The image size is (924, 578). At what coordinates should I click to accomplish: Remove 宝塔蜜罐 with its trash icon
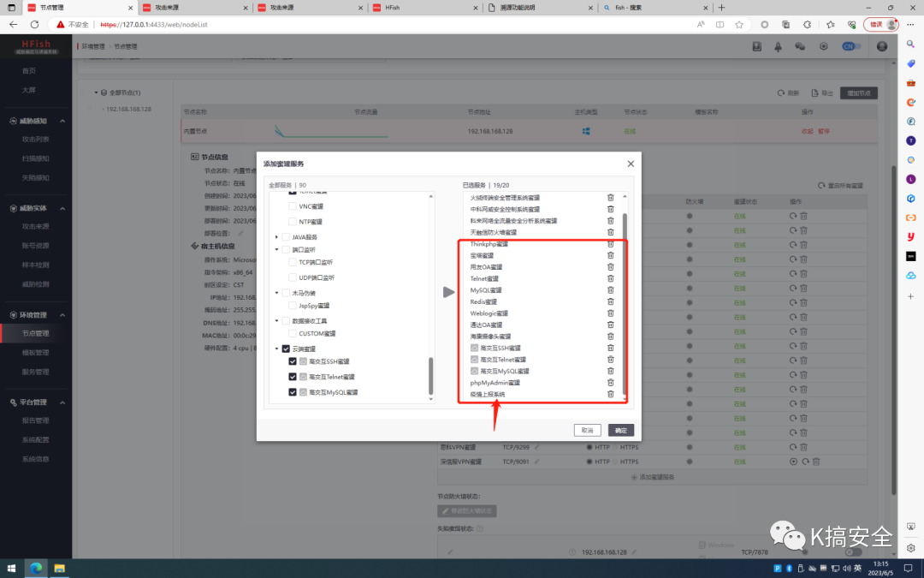(x=611, y=255)
